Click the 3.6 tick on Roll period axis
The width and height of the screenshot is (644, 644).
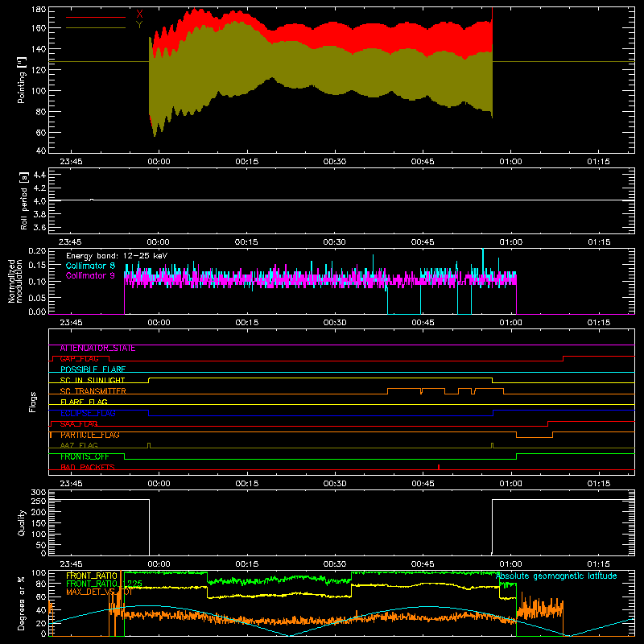39,228
